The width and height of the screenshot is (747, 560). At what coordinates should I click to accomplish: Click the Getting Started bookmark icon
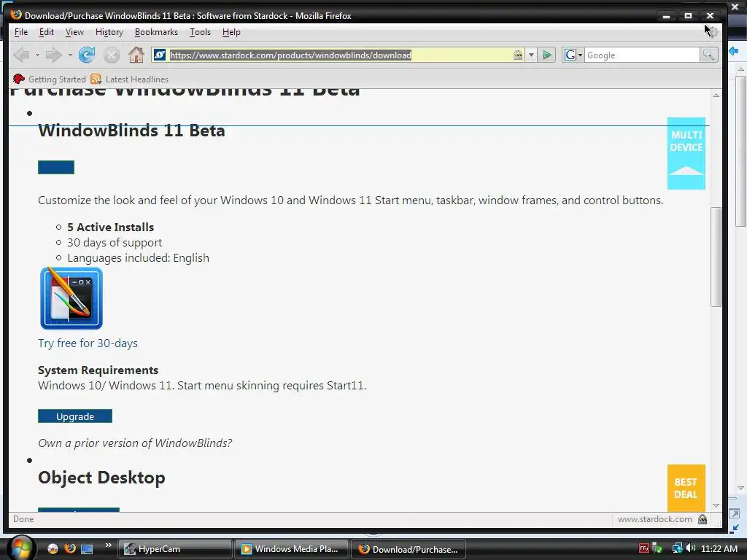(19, 79)
